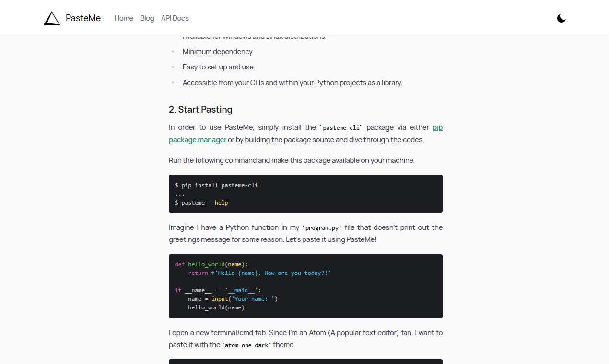Open the API Docs page

pos(175,18)
